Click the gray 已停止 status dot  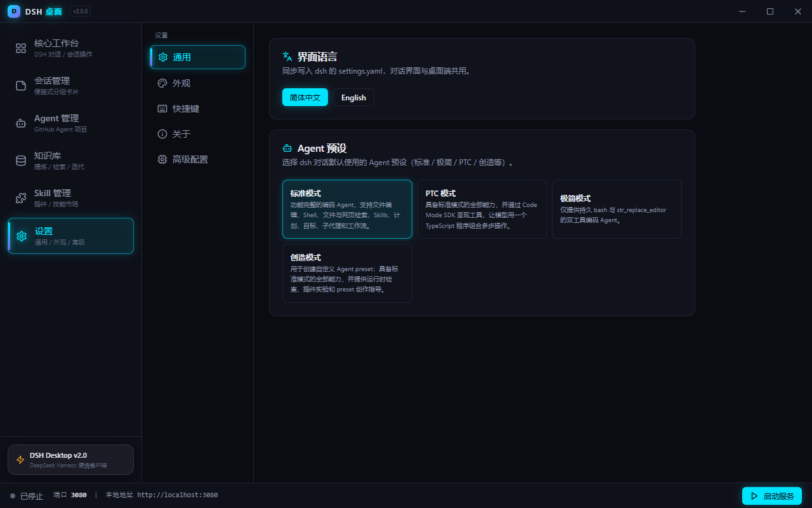coord(13,495)
